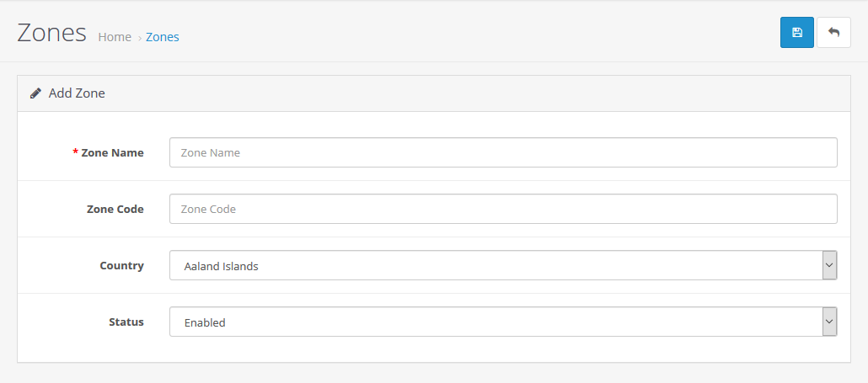Click the arrow on the Country select
The height and width of the screenshot is (383, 868).
click(829, 266)
